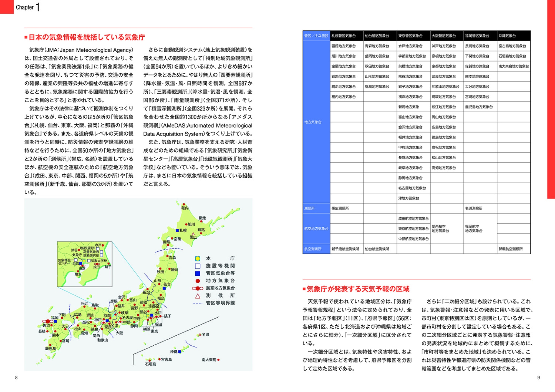Click the 沖縄気象台 column header
Screen dimensions: 555x392
[x=514, y=36]
